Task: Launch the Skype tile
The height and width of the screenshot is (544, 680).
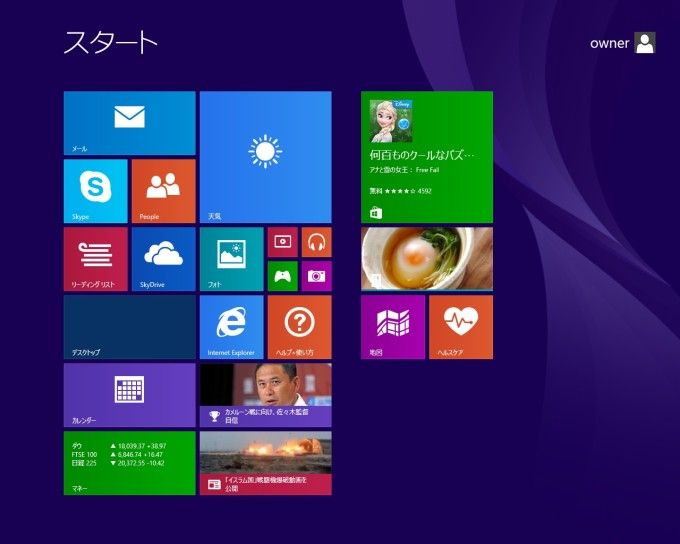Action: [95, 191]
